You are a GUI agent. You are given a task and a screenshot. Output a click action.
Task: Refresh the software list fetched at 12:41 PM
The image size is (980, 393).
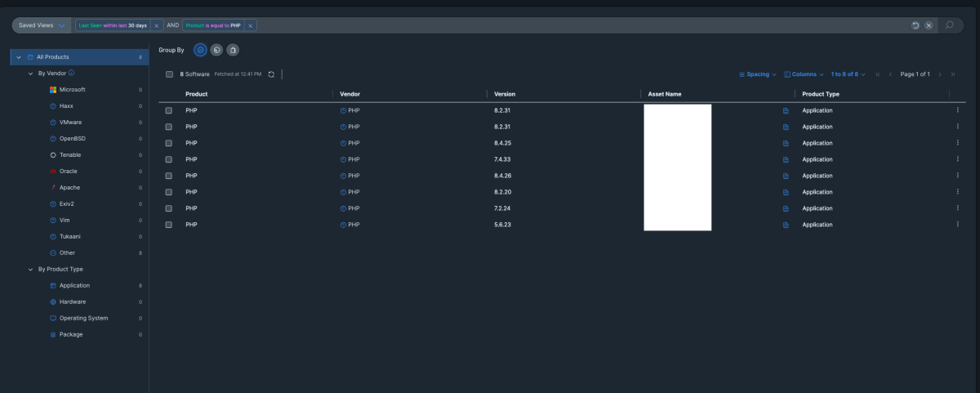(x=271, y=74)
